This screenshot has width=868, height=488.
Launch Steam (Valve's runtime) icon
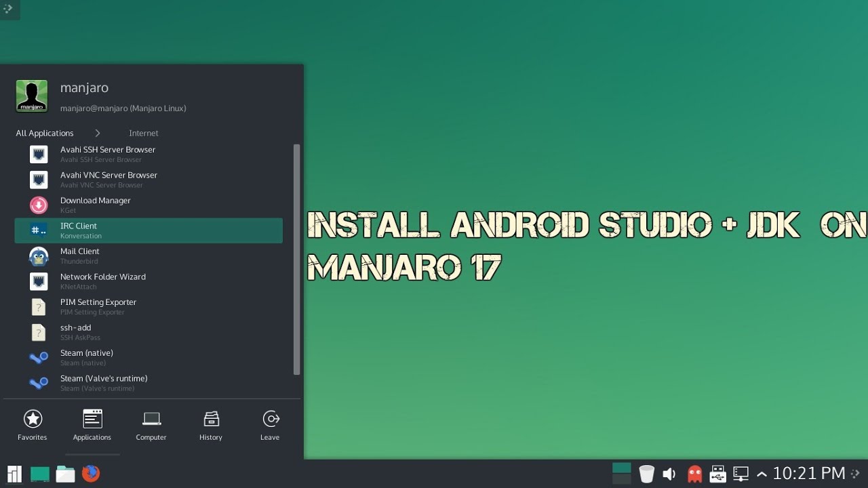click(39, 383)
